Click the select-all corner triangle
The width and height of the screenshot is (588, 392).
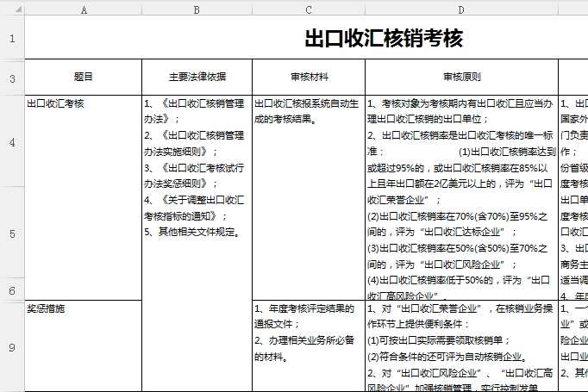[x=12, y=9]
